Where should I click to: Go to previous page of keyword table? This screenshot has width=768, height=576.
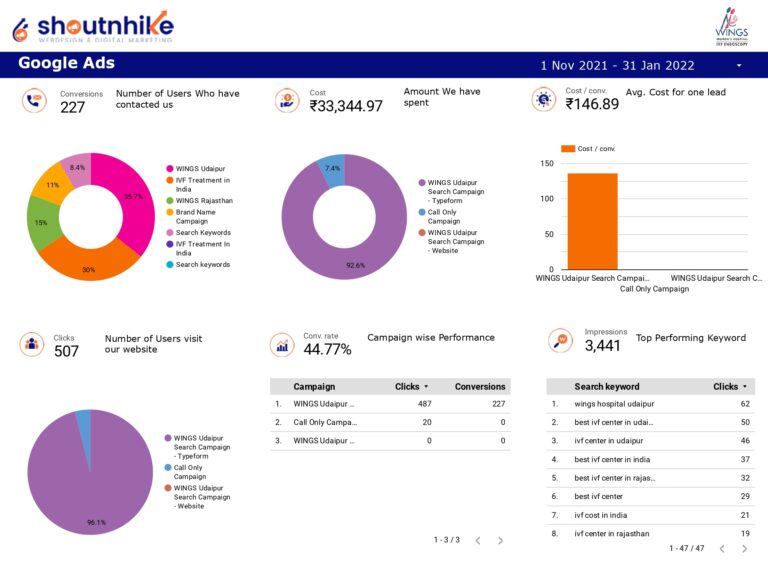(719, 548)
